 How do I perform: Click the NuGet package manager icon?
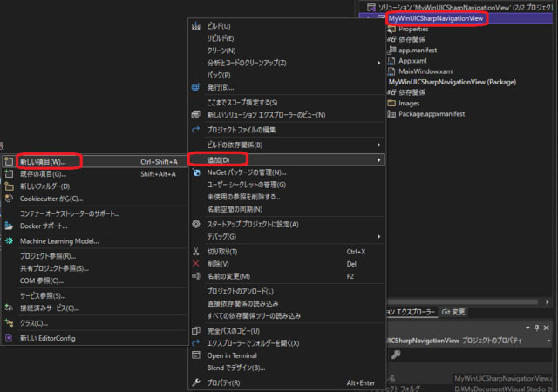point(196,172)
